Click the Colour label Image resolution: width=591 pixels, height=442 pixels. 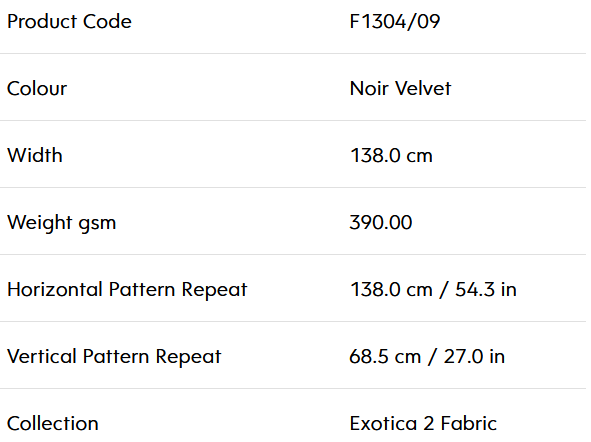point(37,89)
